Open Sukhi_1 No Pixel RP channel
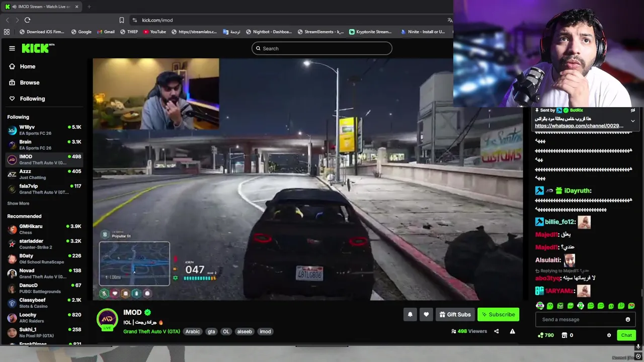Viewport: 644px width, 362px height. click(x=44, y=332)
